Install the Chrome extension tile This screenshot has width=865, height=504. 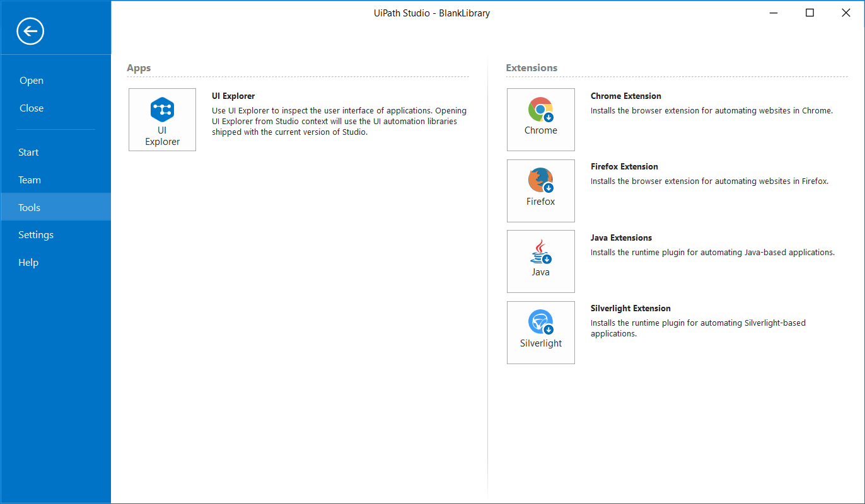[541, 120]
